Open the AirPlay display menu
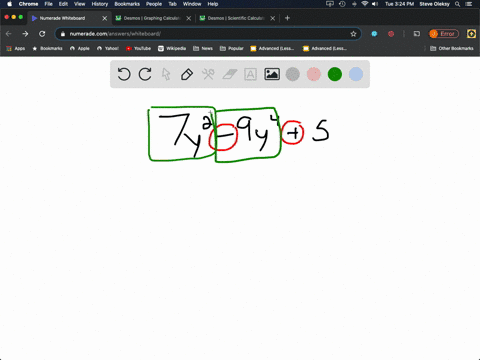Image resolution: width=480 pixels, height=360 pixels. click(x=330, y=4)
